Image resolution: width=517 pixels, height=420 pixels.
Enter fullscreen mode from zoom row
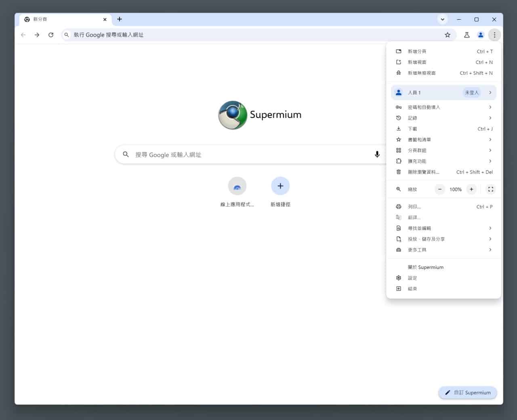coord(491,189)
